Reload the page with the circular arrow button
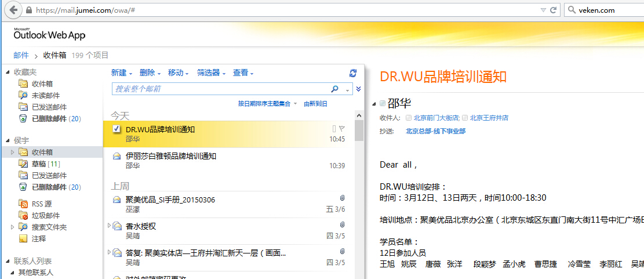The width and height of the screenshot is (644, 279). [553, 10]
